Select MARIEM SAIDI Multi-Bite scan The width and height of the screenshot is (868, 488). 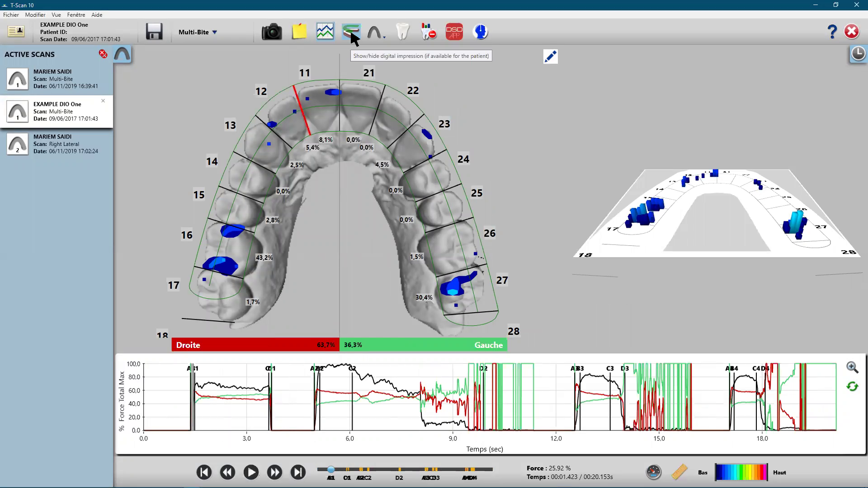pos(57,79)
